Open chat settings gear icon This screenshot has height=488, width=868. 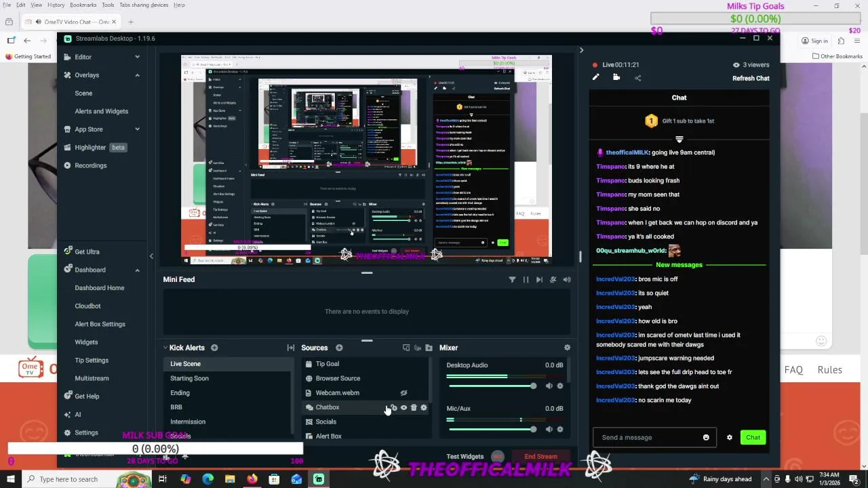730,437
